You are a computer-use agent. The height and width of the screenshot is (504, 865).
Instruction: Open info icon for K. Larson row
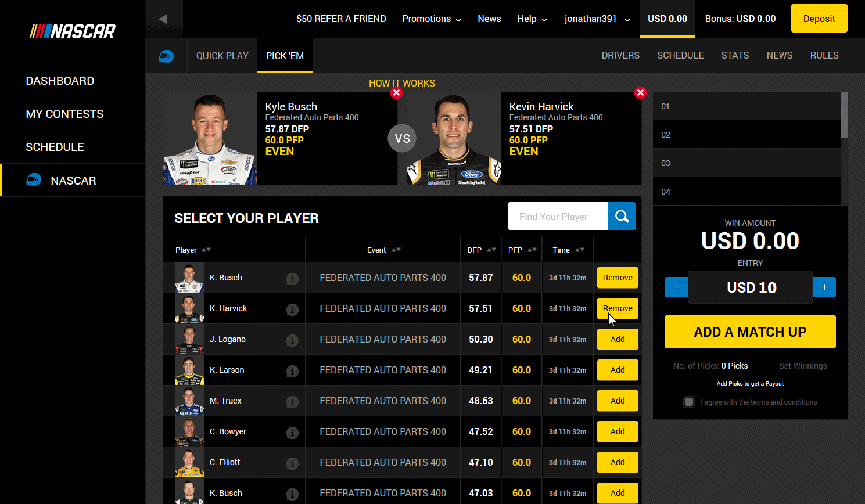coord(292,372)
